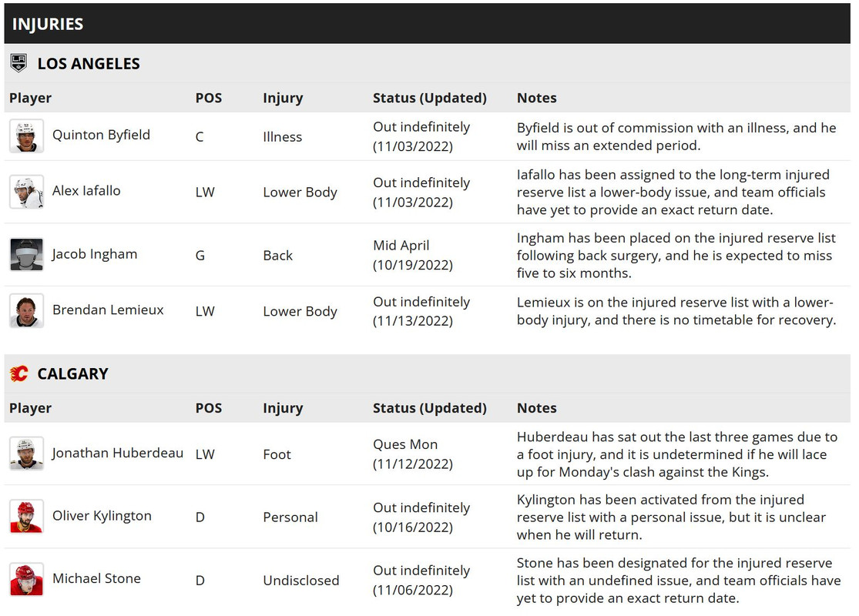Open Jacob Ingham's player page
This screenshot has height=616, width=859.
[x=95, y=253]
